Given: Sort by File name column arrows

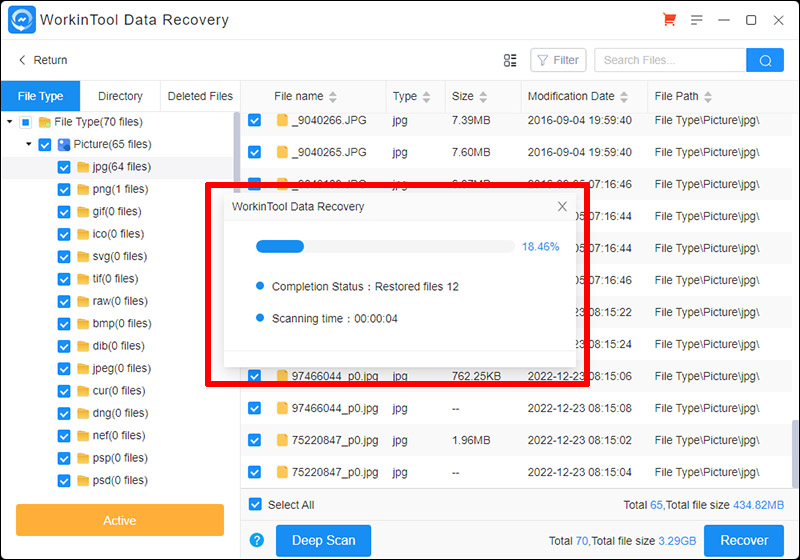Looking at the screenshot, I should coord(333,96).
